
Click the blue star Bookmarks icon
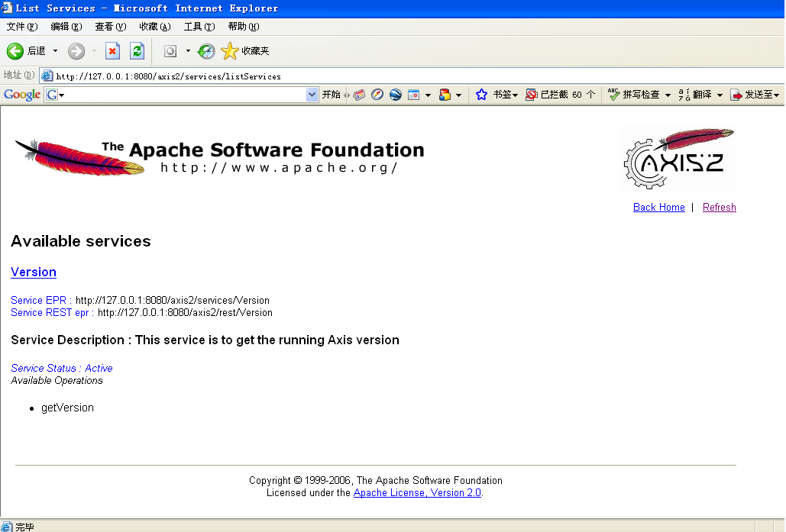481,95
